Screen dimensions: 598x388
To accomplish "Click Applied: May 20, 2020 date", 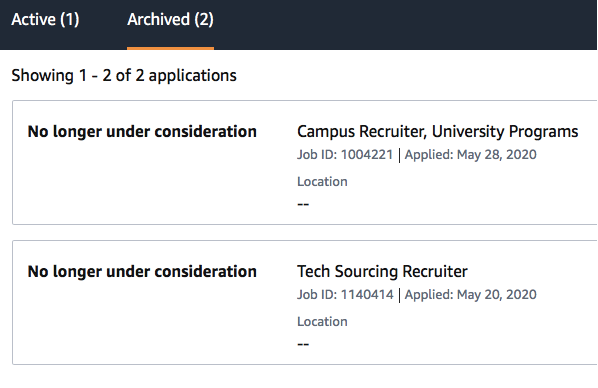I will point(471,295).
